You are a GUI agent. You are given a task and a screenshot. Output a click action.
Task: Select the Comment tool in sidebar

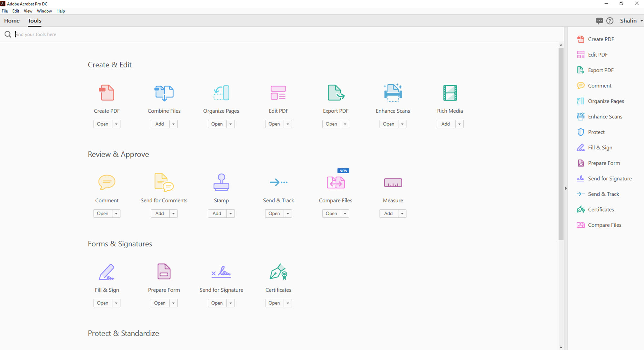pos(599,85)
